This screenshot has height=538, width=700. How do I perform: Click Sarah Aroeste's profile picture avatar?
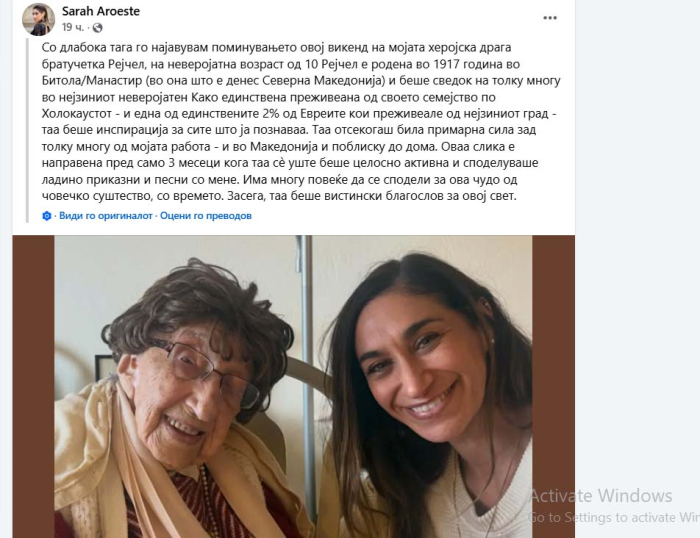pyautogui.click(x=38, y=20)
